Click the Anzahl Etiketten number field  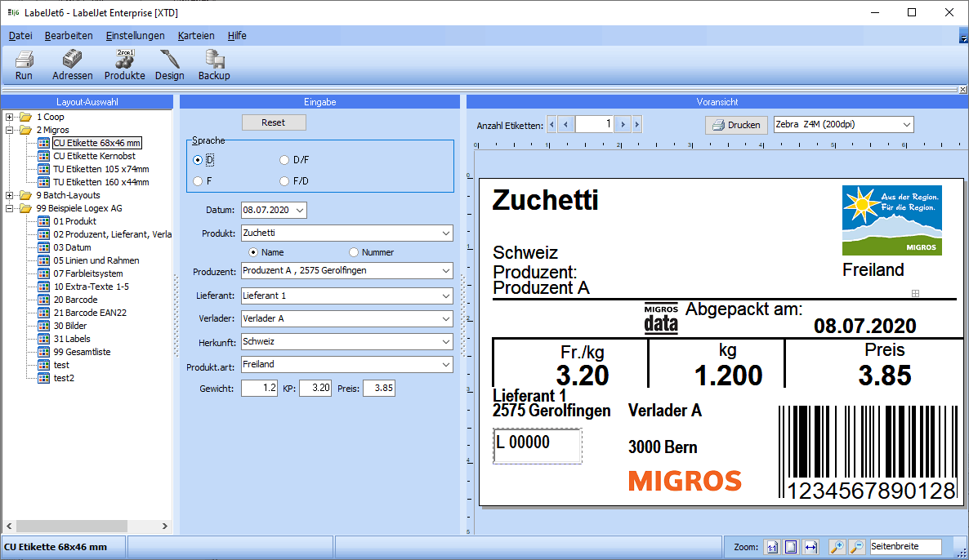pyautogui.click(x=595, y=125)
